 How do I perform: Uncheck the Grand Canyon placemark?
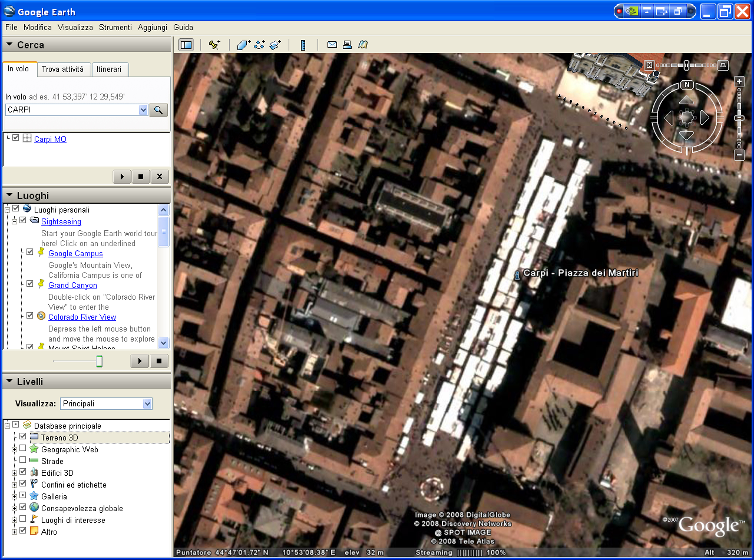30,284
